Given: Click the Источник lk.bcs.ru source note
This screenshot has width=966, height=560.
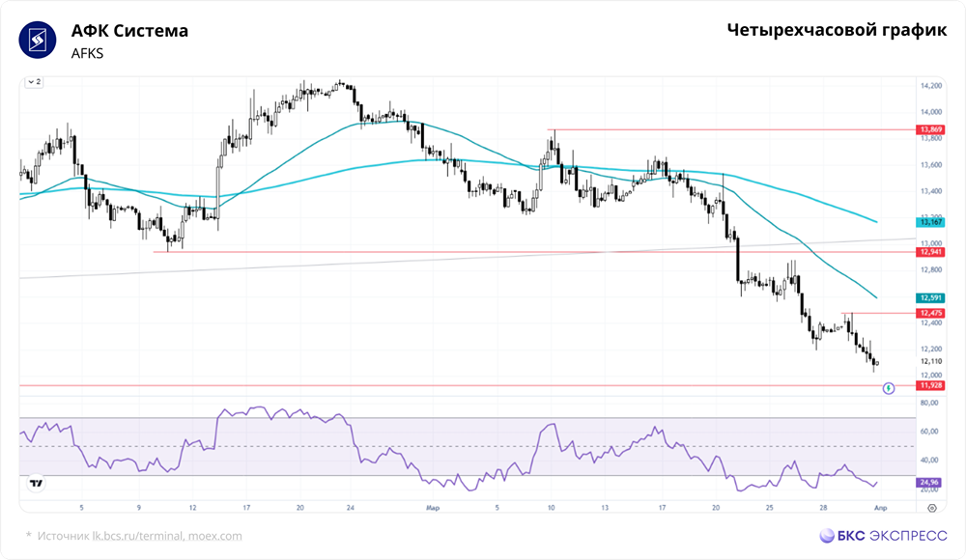Looking at the screenshot, I should point(133,536).
